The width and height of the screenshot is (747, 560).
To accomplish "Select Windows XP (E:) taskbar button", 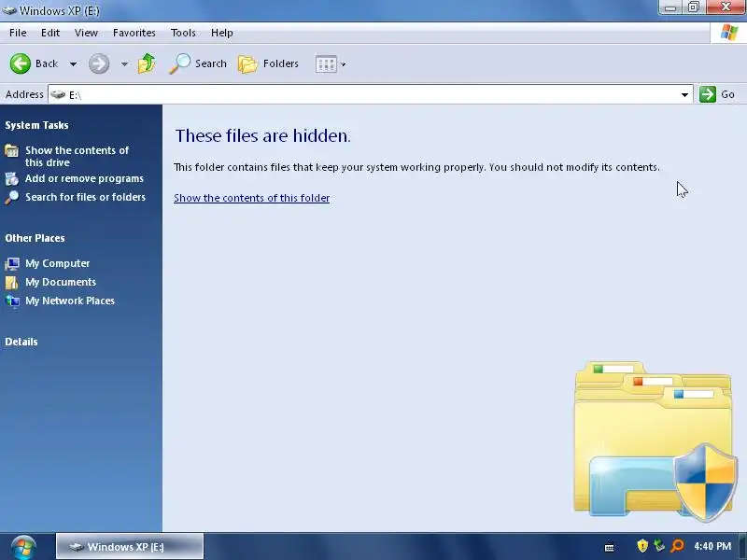I will coord(130,547).
